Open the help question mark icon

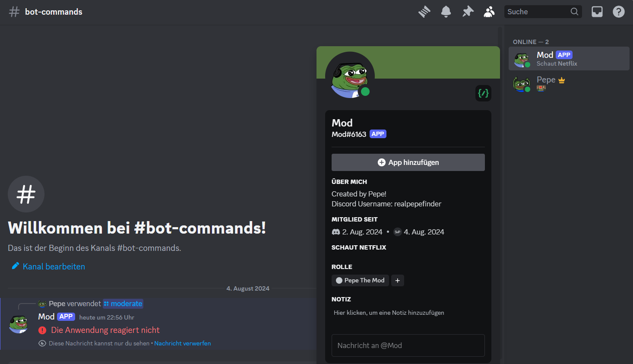click(619, 12)
